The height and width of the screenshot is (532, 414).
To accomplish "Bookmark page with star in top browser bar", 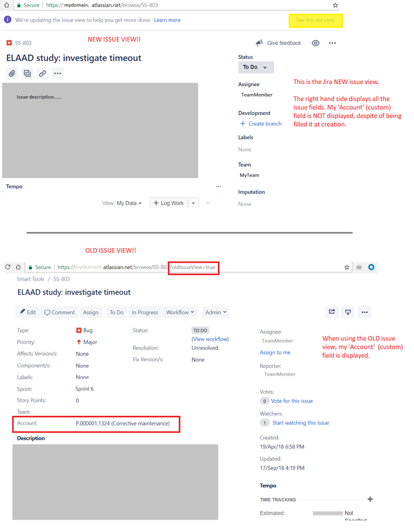I will tap(335, 5).
